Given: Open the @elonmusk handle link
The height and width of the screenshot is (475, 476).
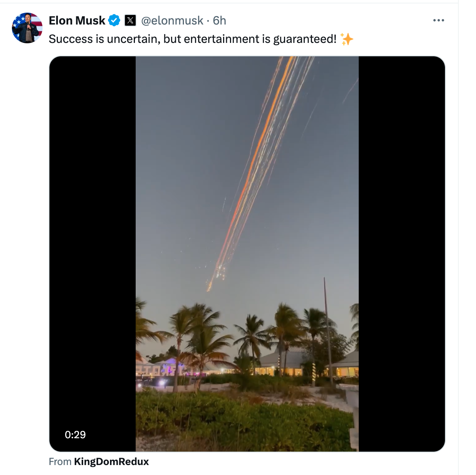Looking at the screenshot, I should pyautogui.click(x=172, y=20).
